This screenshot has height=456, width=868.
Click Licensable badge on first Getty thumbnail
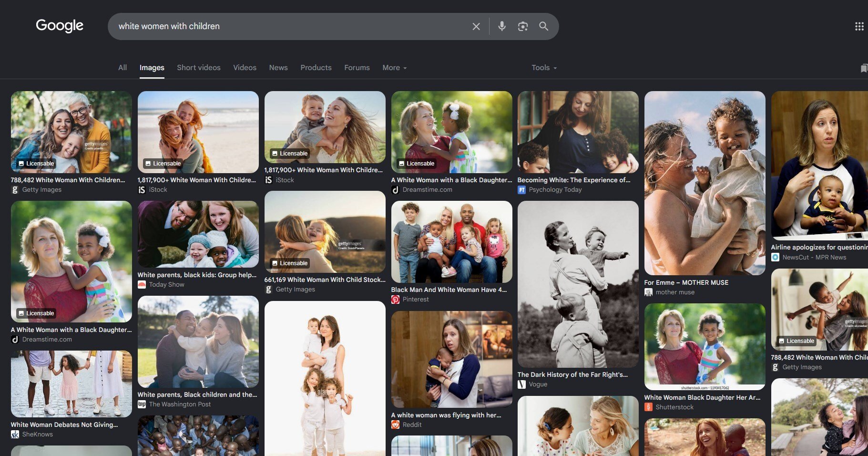coord(36,164)
